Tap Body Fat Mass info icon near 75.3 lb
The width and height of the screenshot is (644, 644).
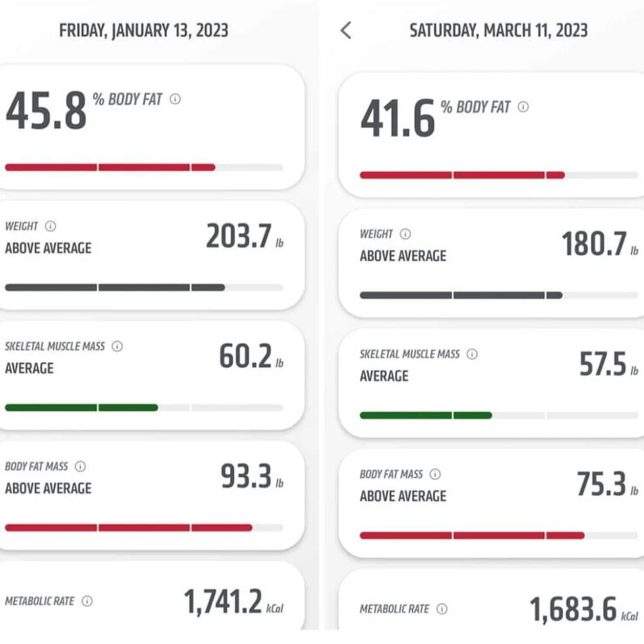[x=435, y=474]
